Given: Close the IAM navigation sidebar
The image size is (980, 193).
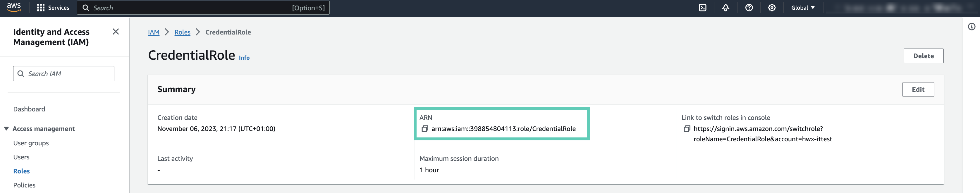Looking at the screenshot, I should coord(116,32).
